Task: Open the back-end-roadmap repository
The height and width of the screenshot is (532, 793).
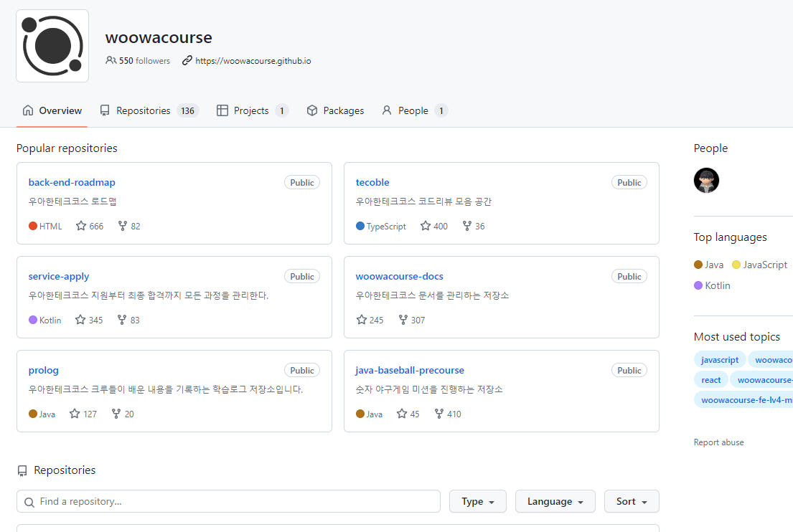Action: tap(72, 182)
